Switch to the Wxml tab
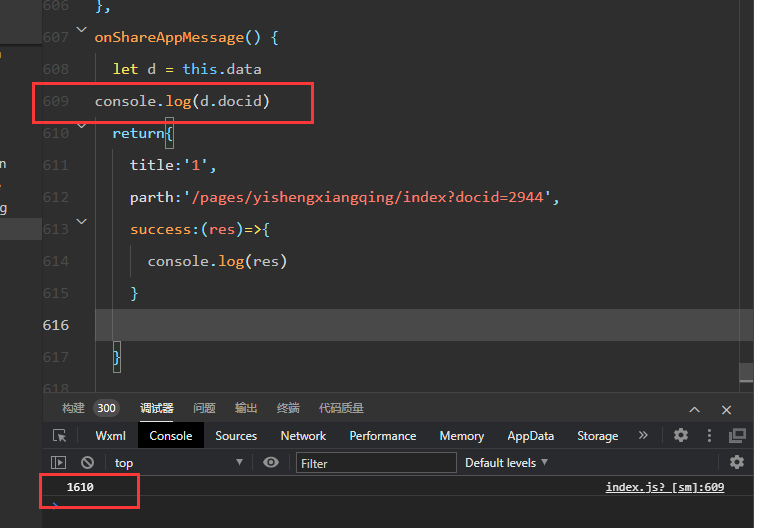 [110, 436]
